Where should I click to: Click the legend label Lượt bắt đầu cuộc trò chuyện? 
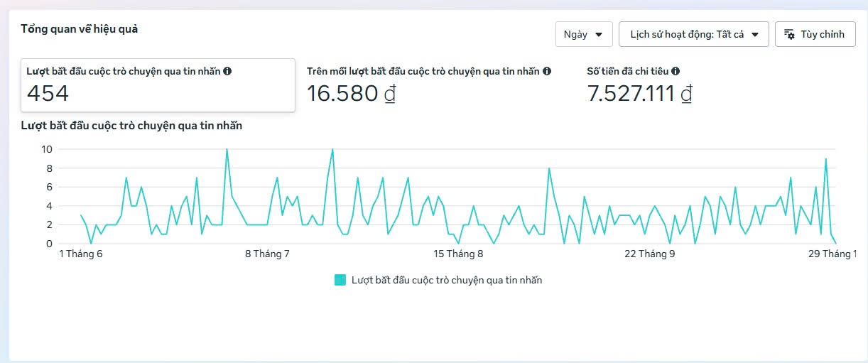click(x=447, y=280)
